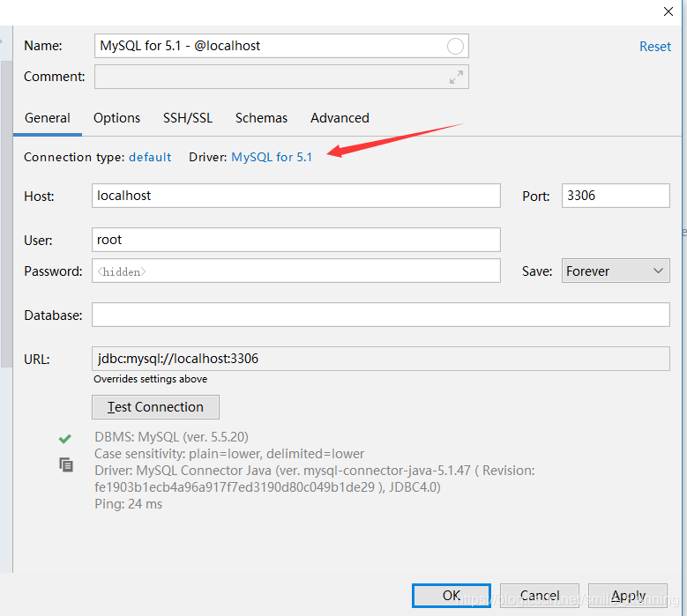Open the Save dropdown set to Forever
The image size is (687, 616).
click(616, 271)
